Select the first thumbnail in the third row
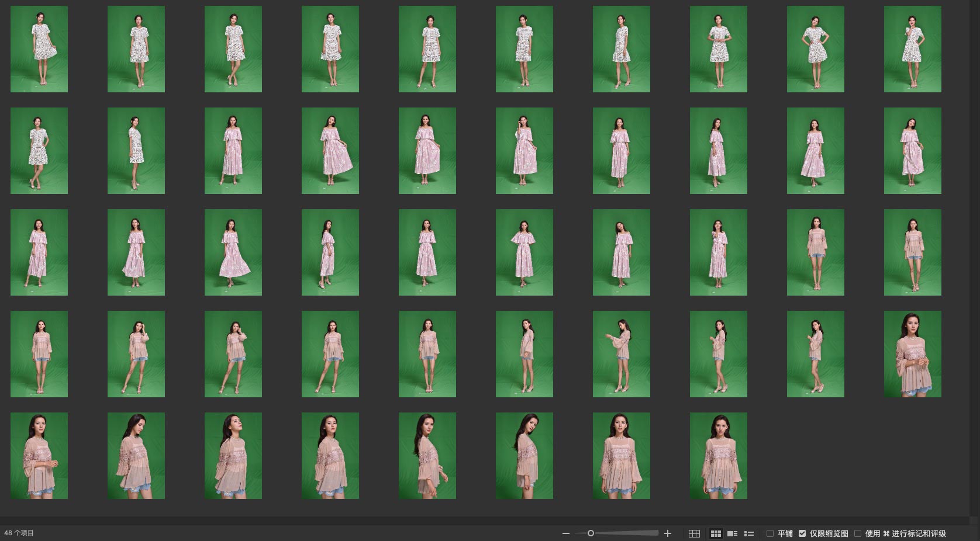Screen dimensions: 980x541 point(39,252)
